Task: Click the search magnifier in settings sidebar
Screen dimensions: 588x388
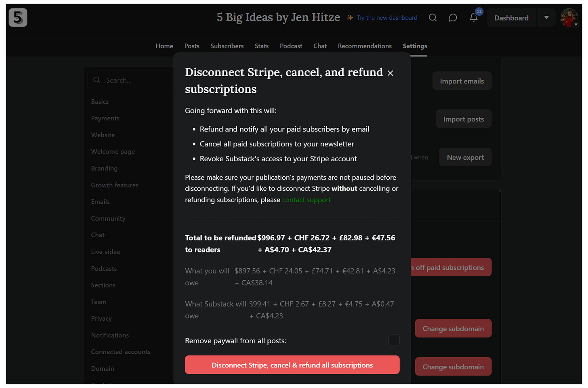Action: (97, 80)
